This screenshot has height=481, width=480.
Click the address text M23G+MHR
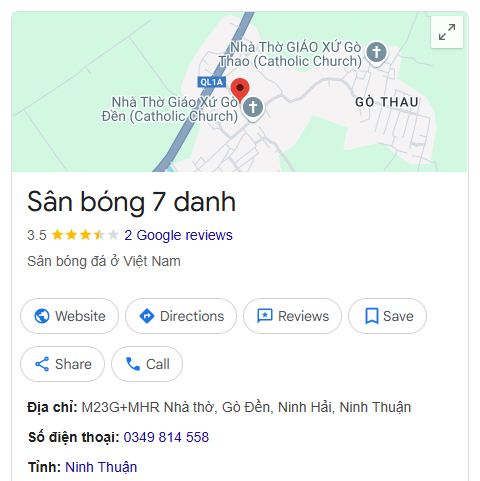click(x=246, y=407)
